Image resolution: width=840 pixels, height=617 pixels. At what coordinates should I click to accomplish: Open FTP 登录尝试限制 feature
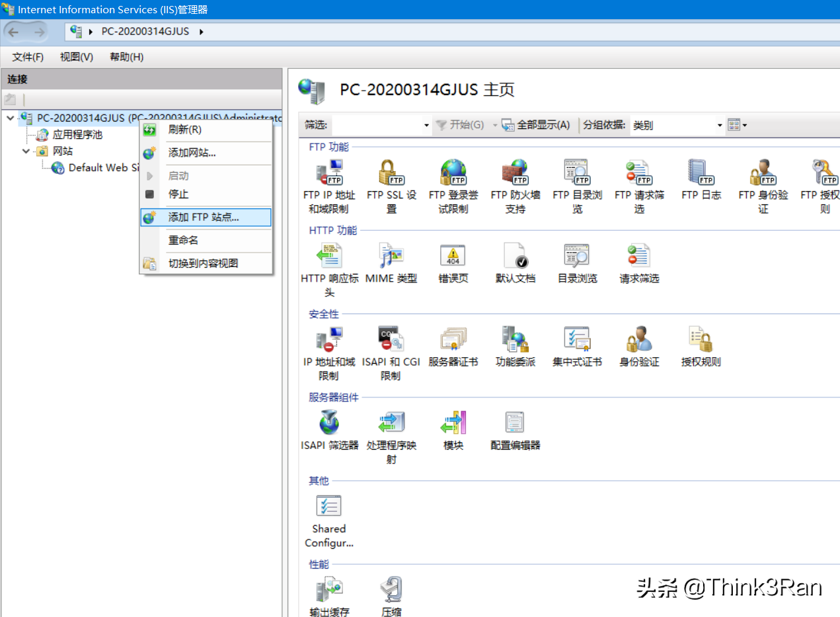pos(453,186)
